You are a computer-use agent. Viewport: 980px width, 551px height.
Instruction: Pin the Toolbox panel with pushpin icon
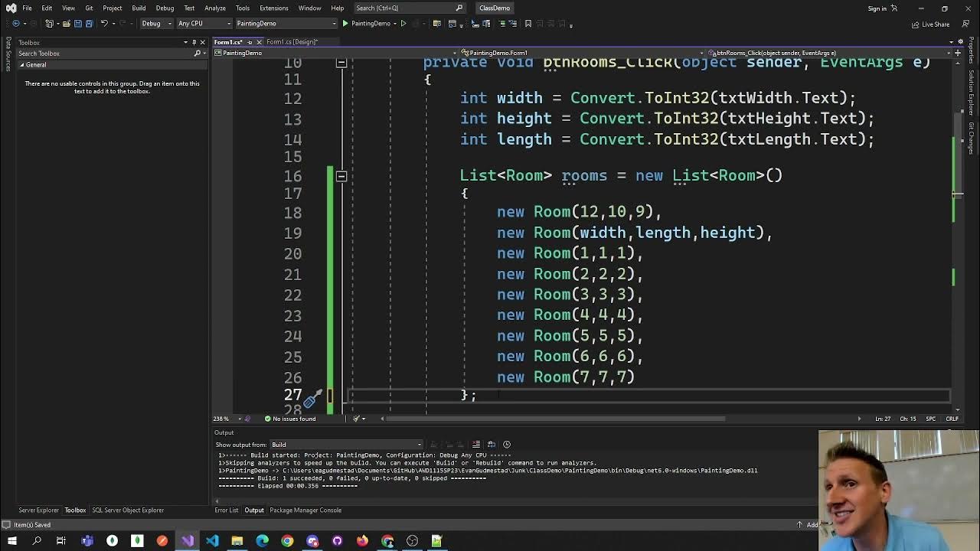tap(194, 42)
